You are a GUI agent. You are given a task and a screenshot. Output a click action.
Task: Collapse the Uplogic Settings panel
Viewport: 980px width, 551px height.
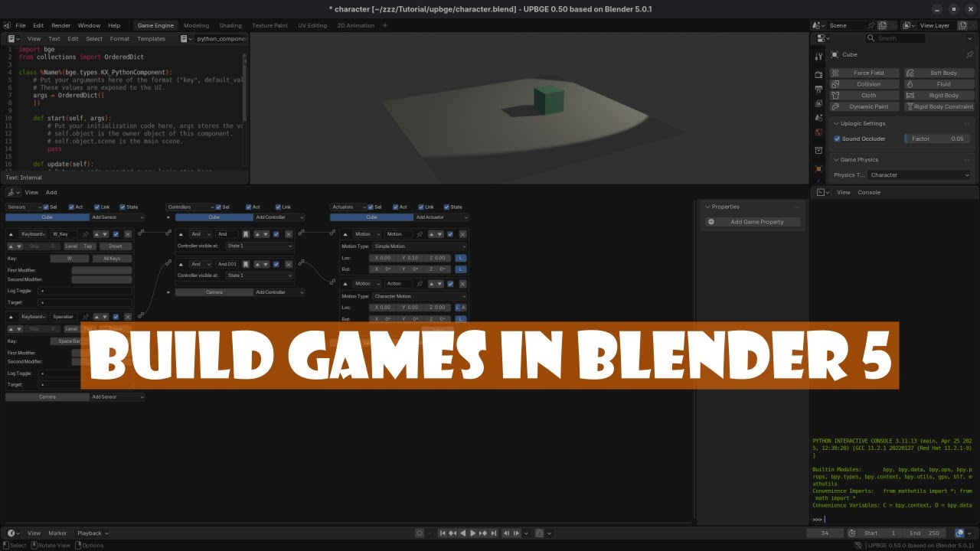836,123
